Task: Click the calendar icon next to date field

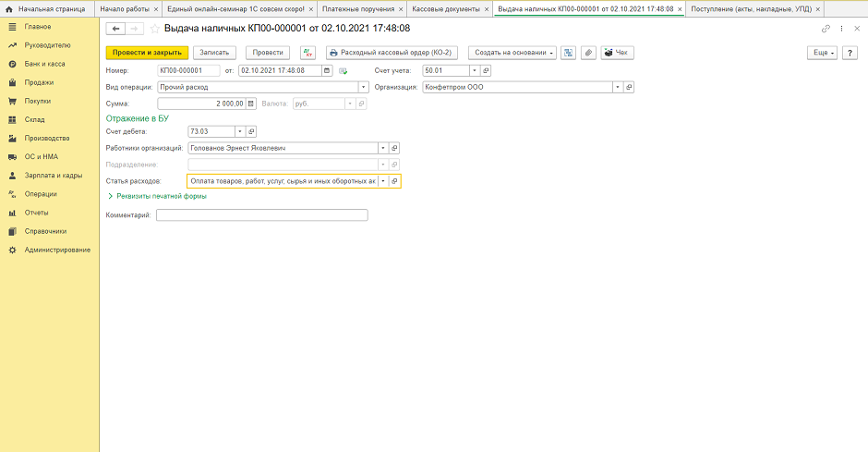Action: (327, 70)
